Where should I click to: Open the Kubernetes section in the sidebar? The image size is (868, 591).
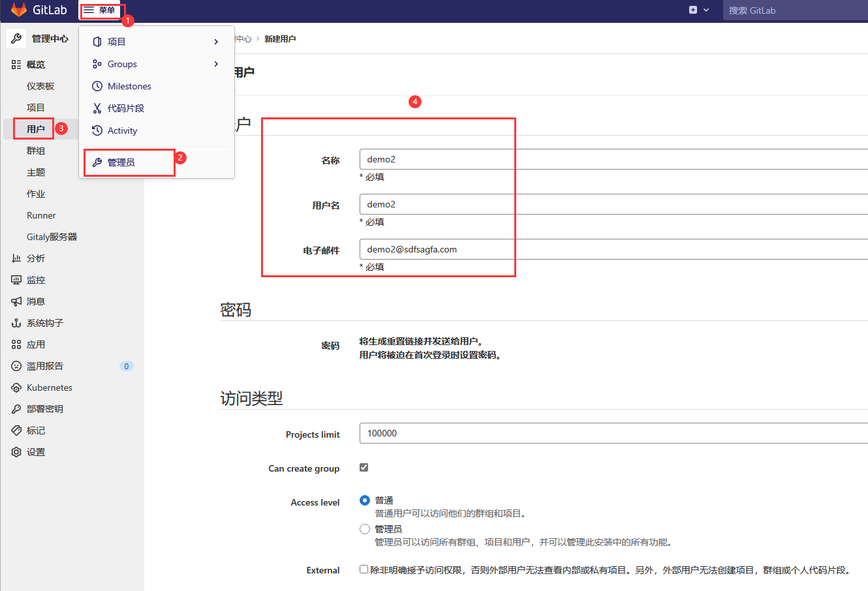tap(50, 387)
